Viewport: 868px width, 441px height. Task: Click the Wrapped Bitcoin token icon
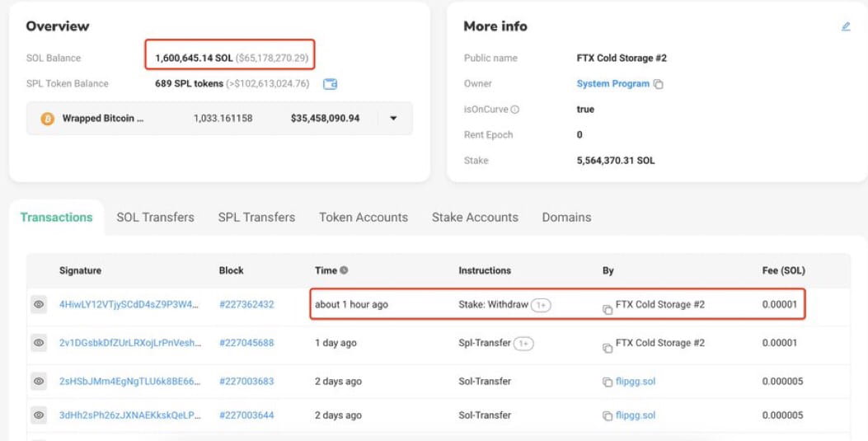[48, 119]
